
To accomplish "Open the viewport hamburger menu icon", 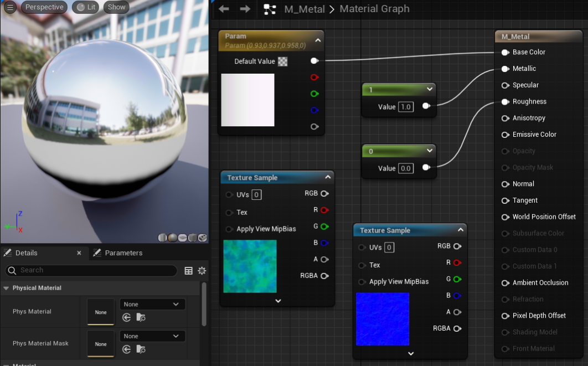I will tap(9, 7).
